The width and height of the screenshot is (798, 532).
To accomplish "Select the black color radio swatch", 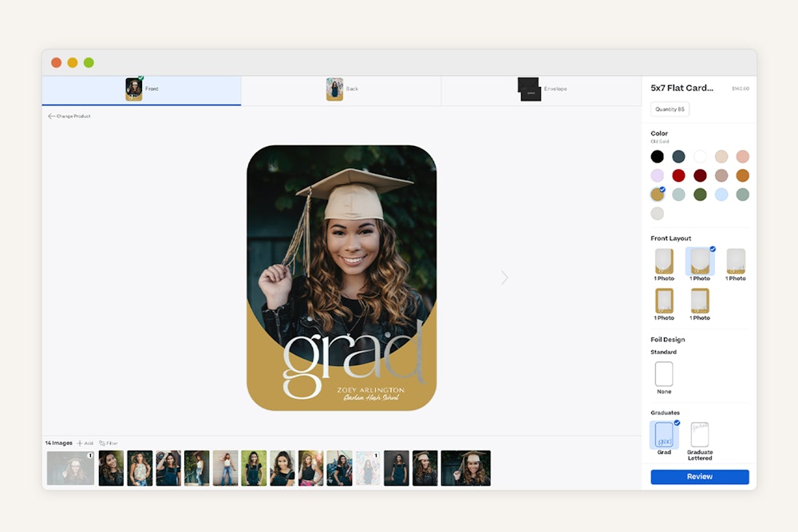I will pyautogui.click(x=657, y=156).
